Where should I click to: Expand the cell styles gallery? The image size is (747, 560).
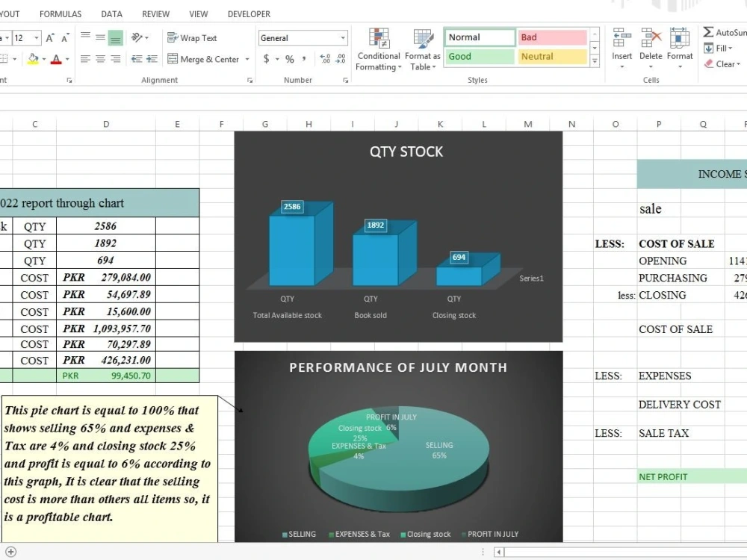coord(595,61)
